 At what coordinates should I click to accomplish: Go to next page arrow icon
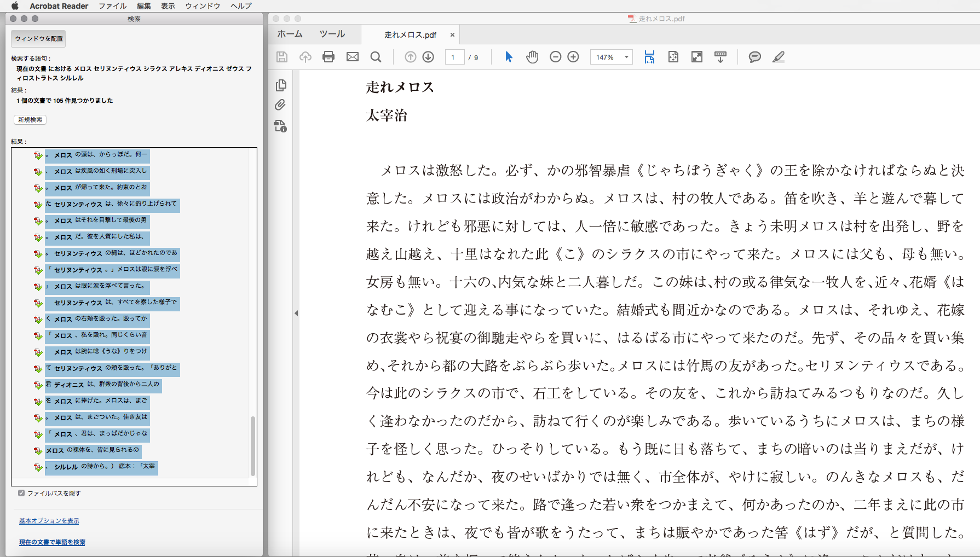pyautogui.click(x=428, y=57)
